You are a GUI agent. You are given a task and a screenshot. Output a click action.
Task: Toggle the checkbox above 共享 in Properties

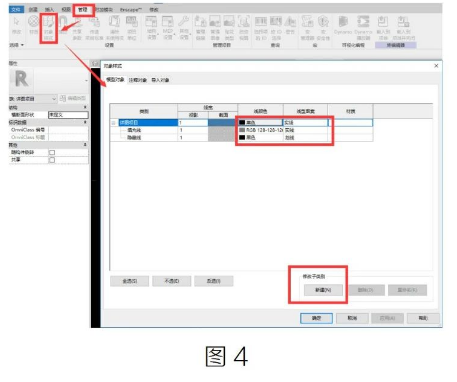pyautogui.click(x=52, y=152)
